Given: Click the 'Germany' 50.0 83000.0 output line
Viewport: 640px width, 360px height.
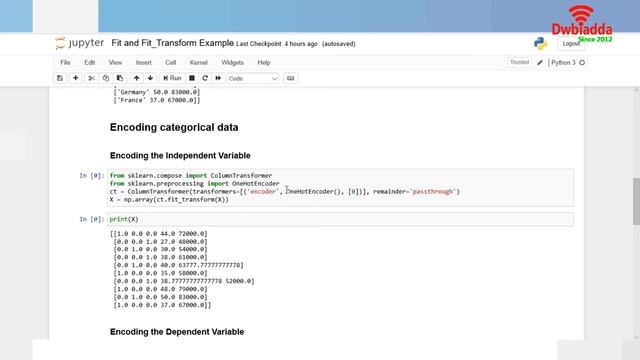Looking at the screenshot, I should [157, 92].
